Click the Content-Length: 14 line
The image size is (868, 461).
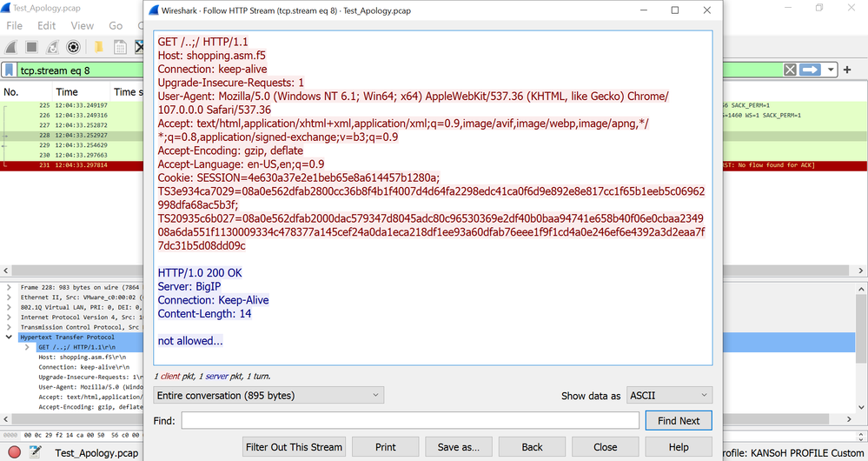pos(205,314)
